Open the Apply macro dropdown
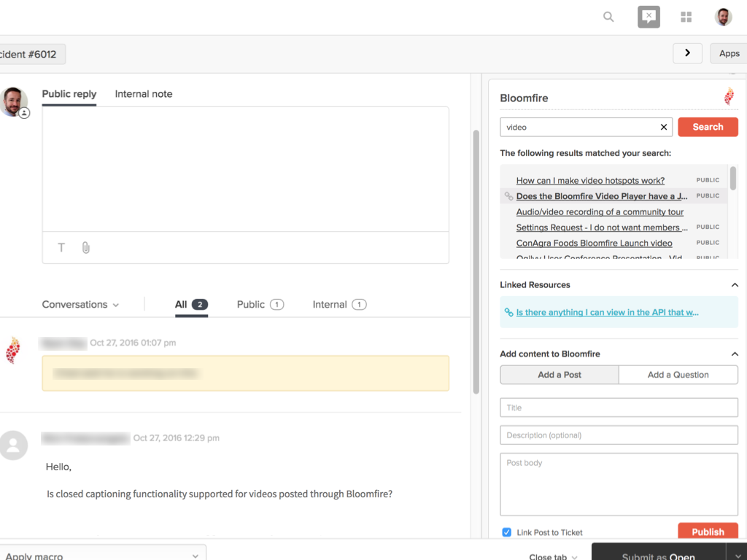This screenshot has width=747, height=560. [102, 554]
